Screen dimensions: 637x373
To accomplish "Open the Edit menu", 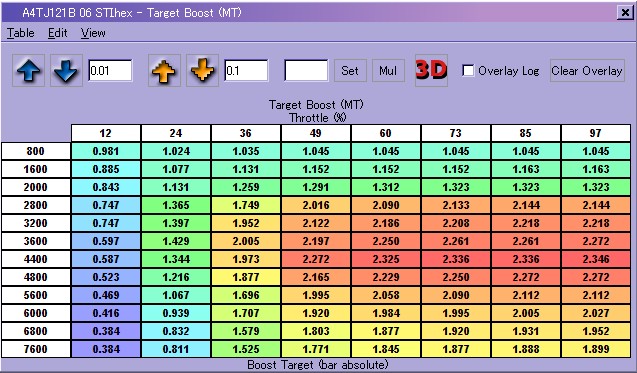I will coord(57,33).
